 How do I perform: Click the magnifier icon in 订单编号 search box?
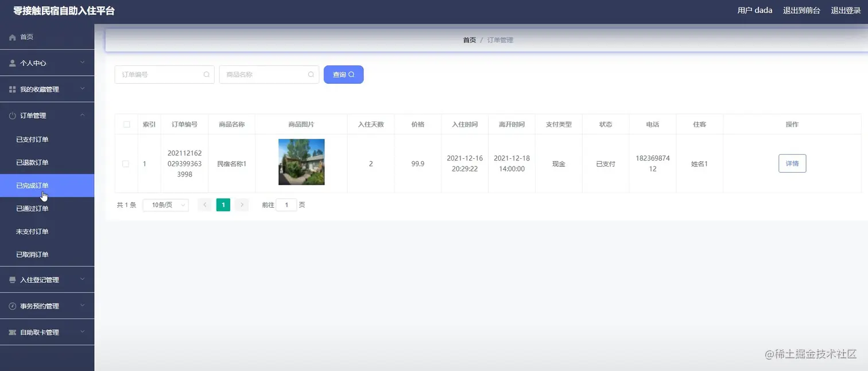coord(207,75)
